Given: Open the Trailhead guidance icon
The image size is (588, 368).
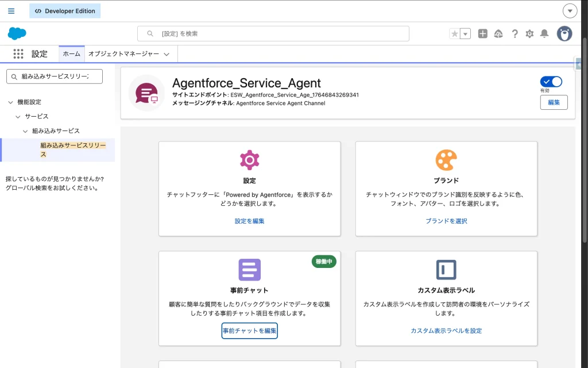Looking at the screenshot, I should pyautogui.click(x=498, y=34).
